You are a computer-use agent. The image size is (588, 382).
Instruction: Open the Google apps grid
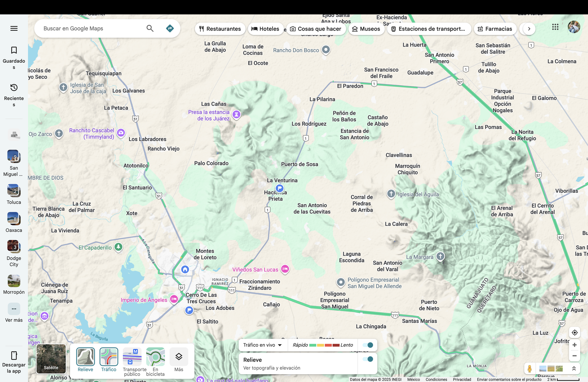555,27
